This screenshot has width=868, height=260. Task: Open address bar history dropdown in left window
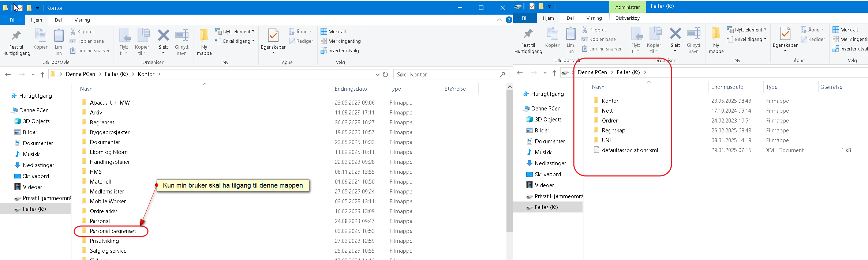pyautogui.click(x=377, y=75)
